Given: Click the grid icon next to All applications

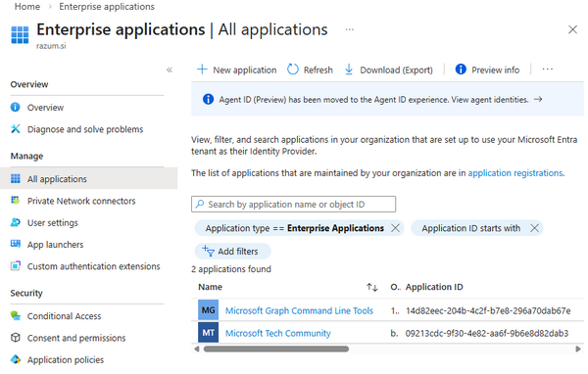Looking at the screenshot, I should [16, 179].
